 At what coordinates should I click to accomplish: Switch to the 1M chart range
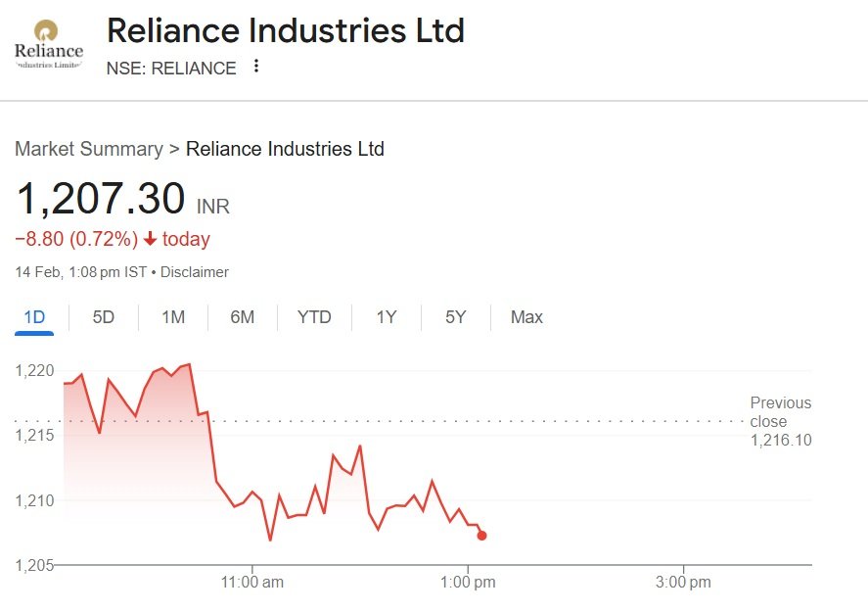[x=173, y=317]
